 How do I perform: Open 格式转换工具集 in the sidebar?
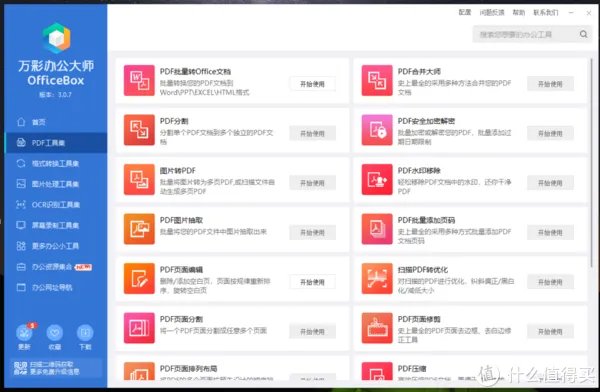56,163
